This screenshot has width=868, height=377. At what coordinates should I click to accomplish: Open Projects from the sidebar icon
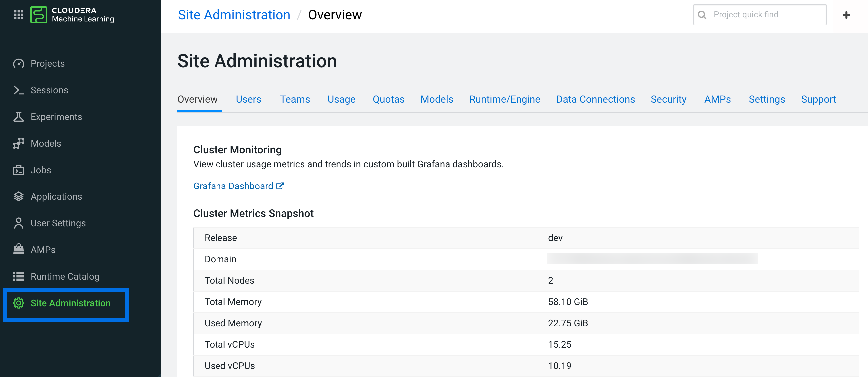(x=19, y=63)
